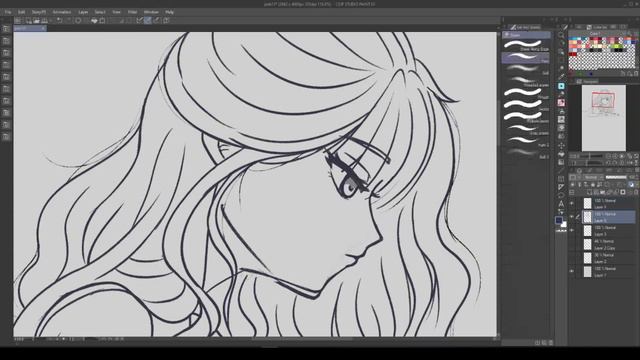Open the Layer menu
Screen dimensions: 640x360
pos(83,12)
